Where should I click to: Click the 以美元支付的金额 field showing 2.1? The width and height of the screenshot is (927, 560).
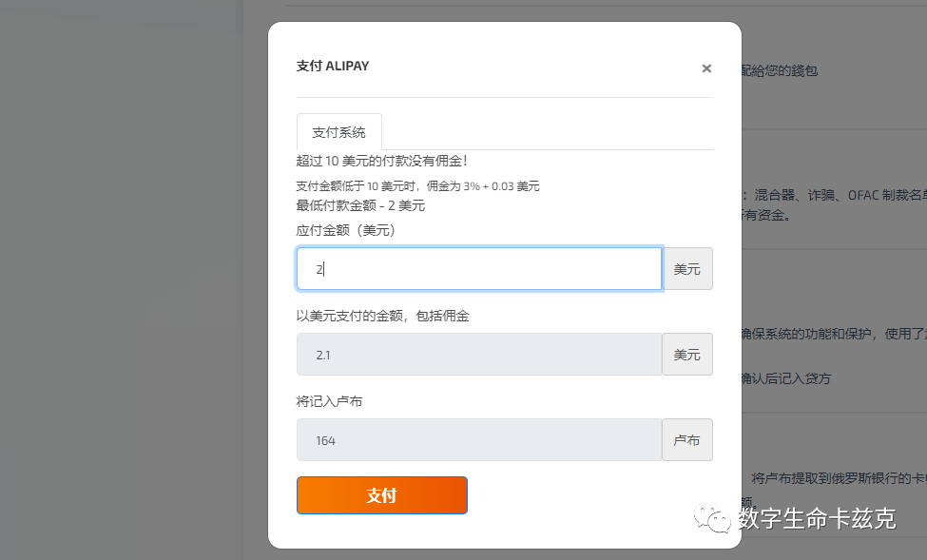tap(479, 355)
